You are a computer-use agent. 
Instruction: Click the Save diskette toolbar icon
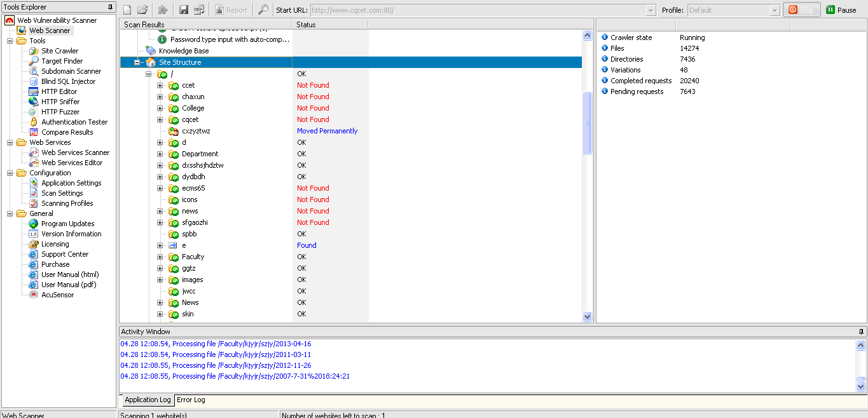click(184, 10)
